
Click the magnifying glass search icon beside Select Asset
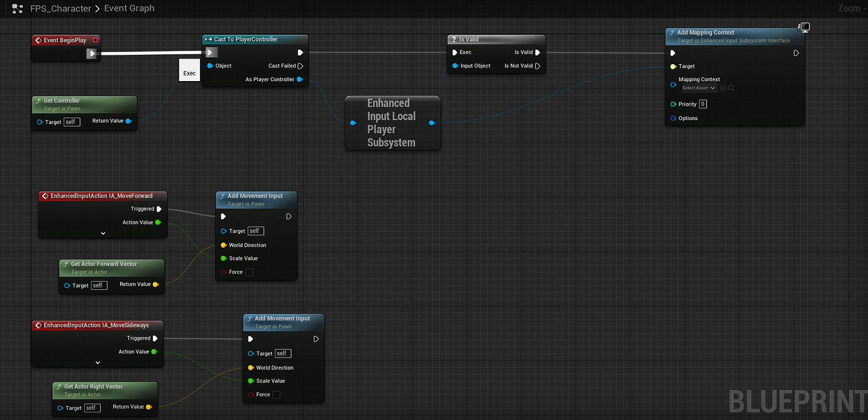point(732,88)
